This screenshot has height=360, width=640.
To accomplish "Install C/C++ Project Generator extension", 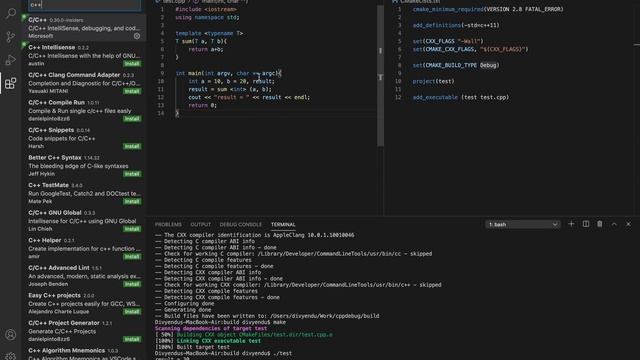I will click(132, 339).
